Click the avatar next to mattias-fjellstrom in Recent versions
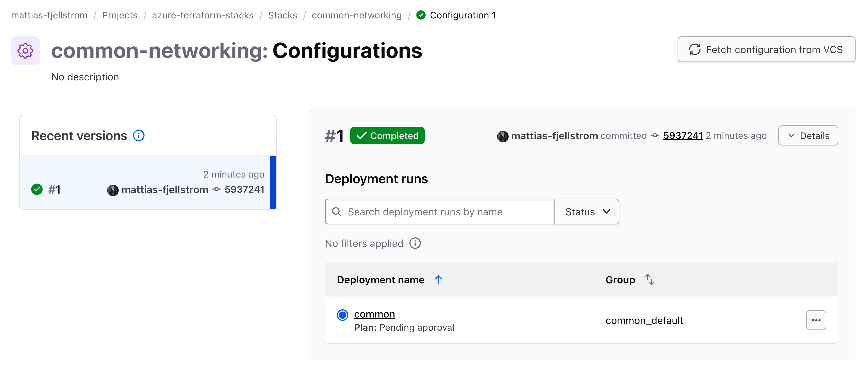Screen dimensions: 868x379 [113, 189]
